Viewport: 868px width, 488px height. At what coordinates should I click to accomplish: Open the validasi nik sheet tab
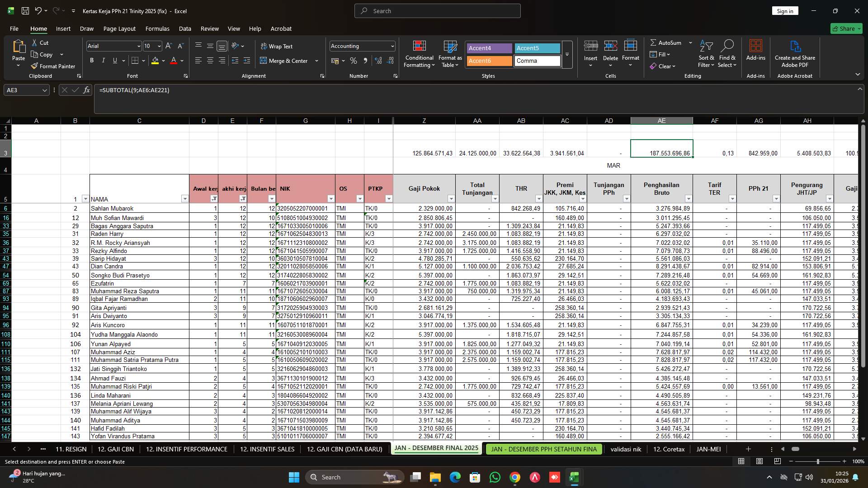coord(626,449)
